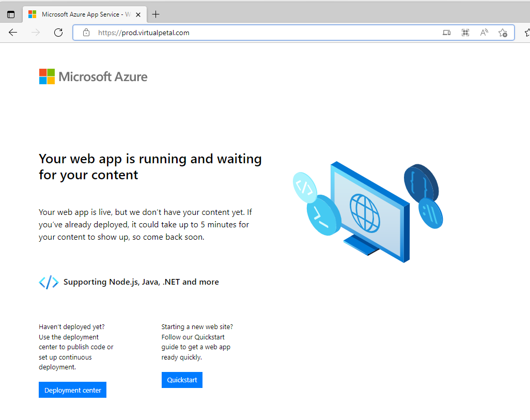Reload the page with the refresh icon

[58, 33]
